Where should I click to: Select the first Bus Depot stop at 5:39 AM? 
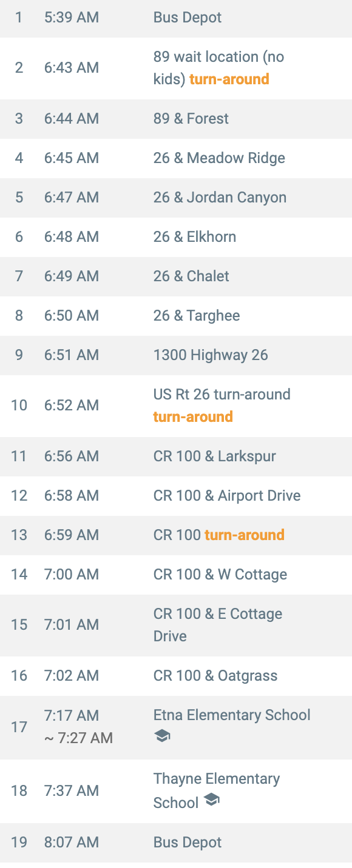click(176, 18)
